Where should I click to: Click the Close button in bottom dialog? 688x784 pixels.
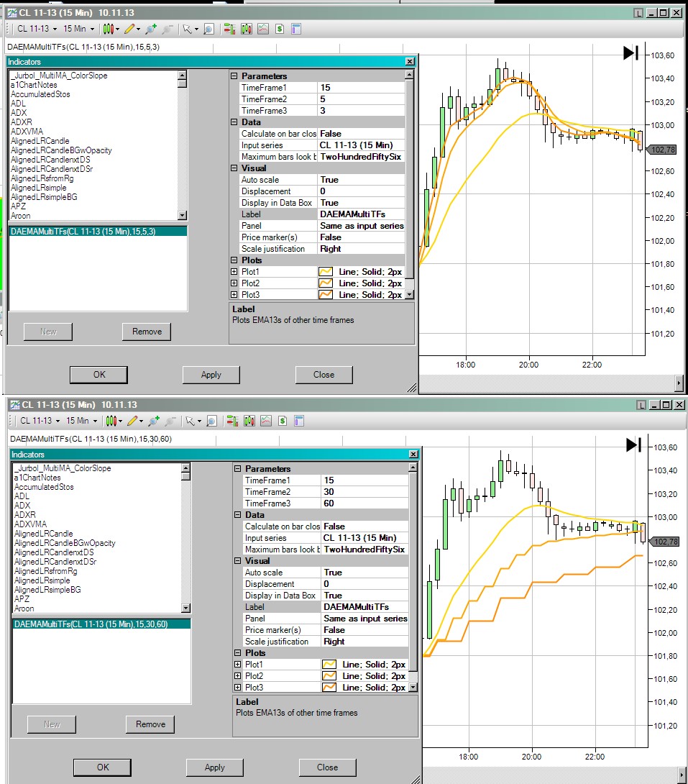(327, 767)
